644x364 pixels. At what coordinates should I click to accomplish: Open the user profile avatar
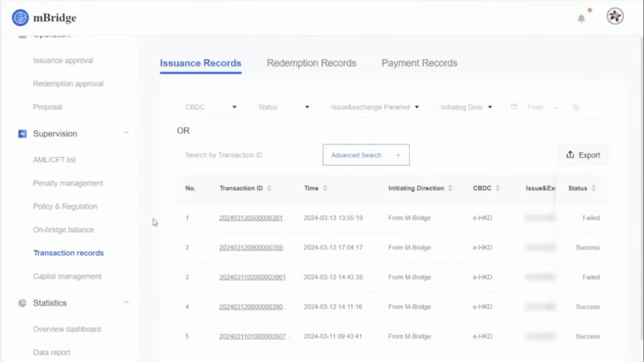615,17
